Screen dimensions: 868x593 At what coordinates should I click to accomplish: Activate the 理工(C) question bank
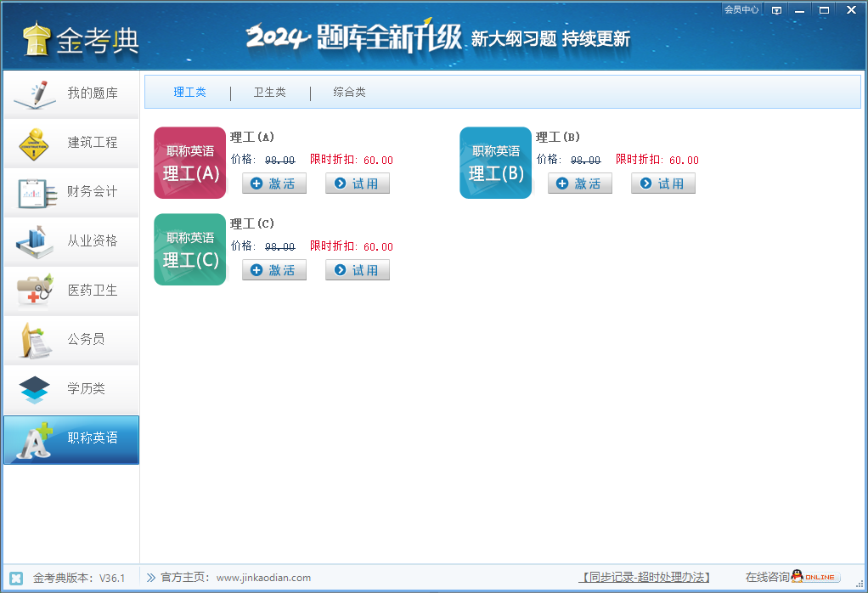click(x=274, y=270)
